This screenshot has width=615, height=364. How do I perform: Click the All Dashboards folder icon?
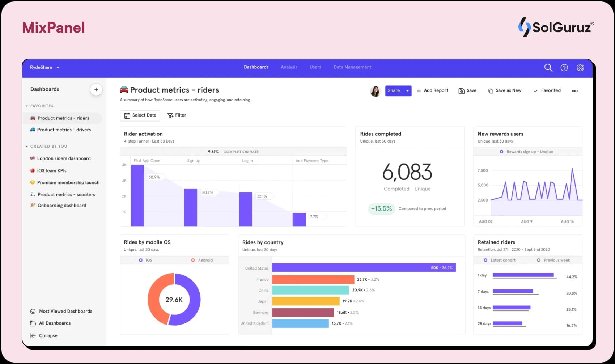click(33, 323)
